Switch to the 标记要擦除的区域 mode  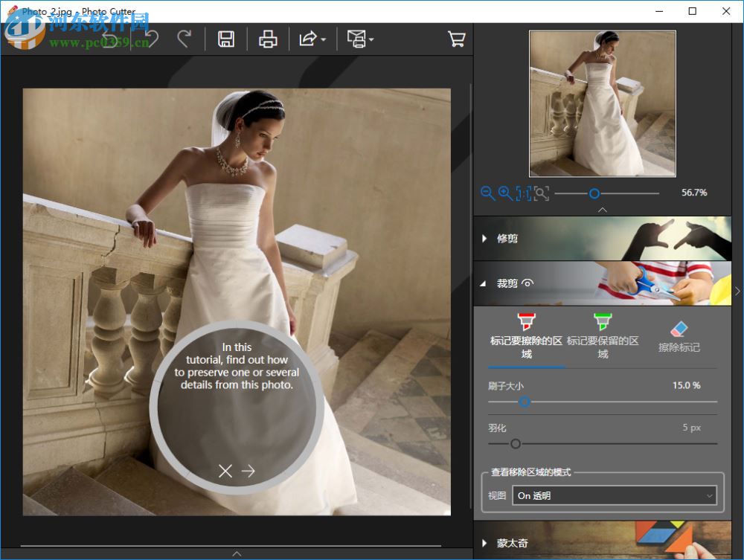(526, 335)
